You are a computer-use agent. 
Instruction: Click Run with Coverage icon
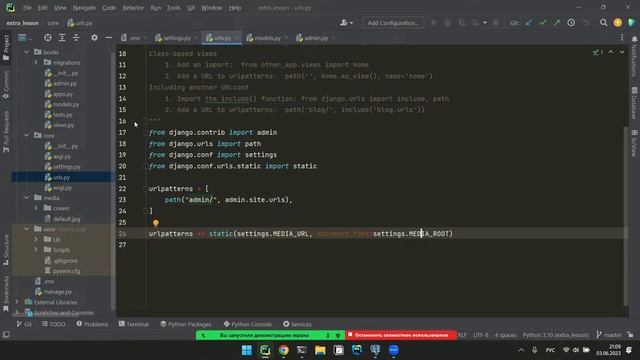pyautogui.click(x=462, y=23)
